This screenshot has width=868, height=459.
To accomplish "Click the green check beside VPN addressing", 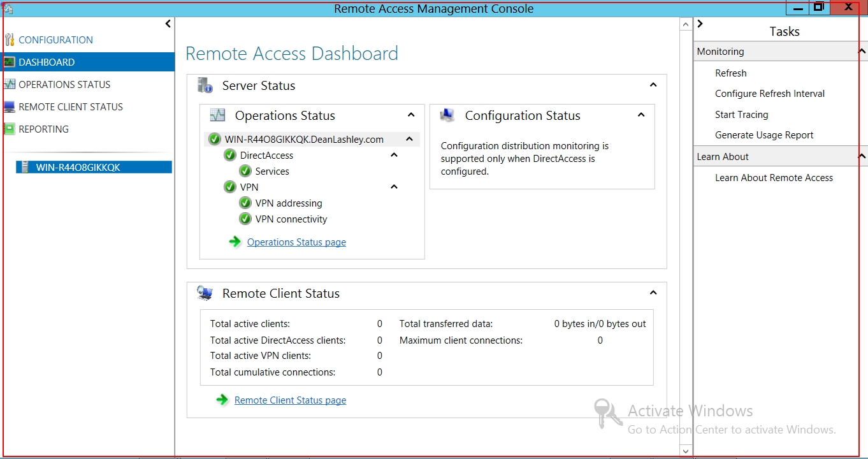I will [245, 203].
